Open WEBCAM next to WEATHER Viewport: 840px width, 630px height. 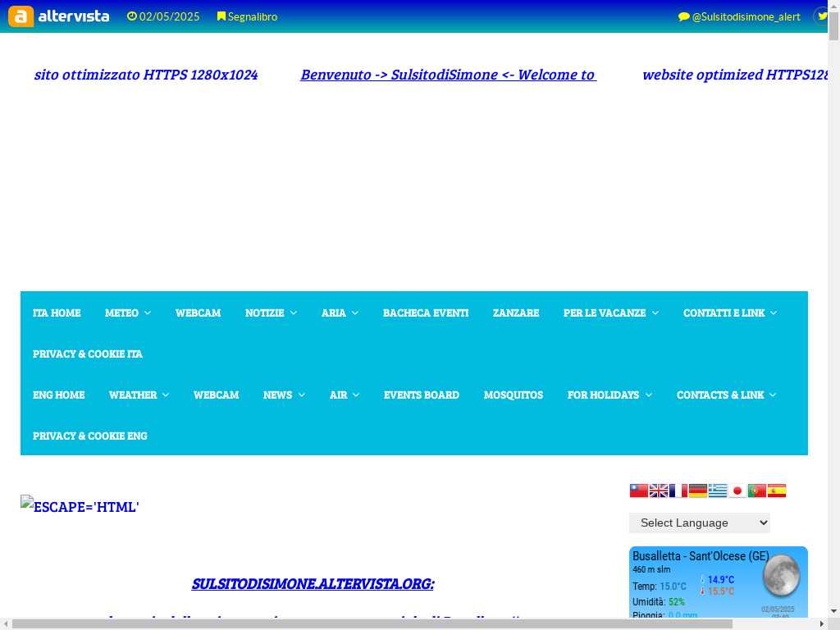point(217,395)
